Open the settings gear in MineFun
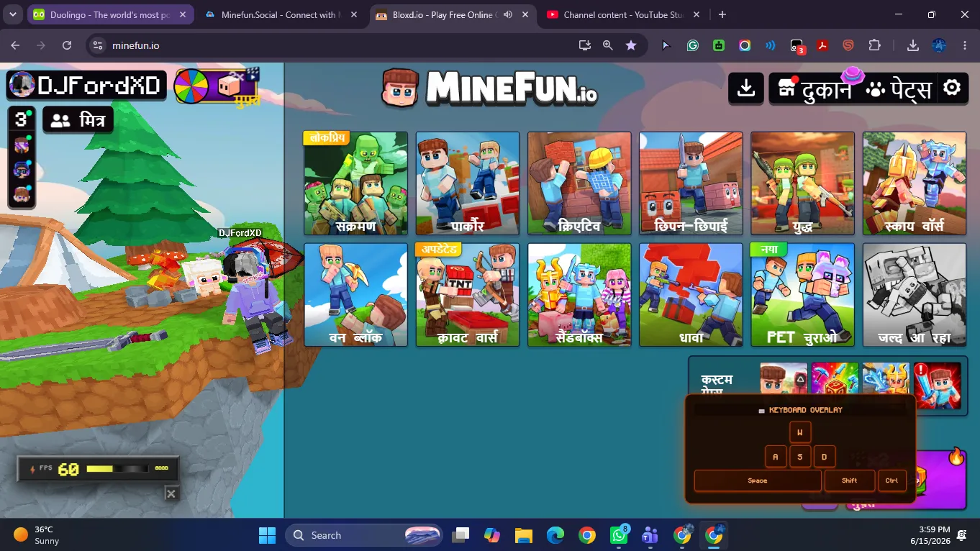 pos(952,88)
